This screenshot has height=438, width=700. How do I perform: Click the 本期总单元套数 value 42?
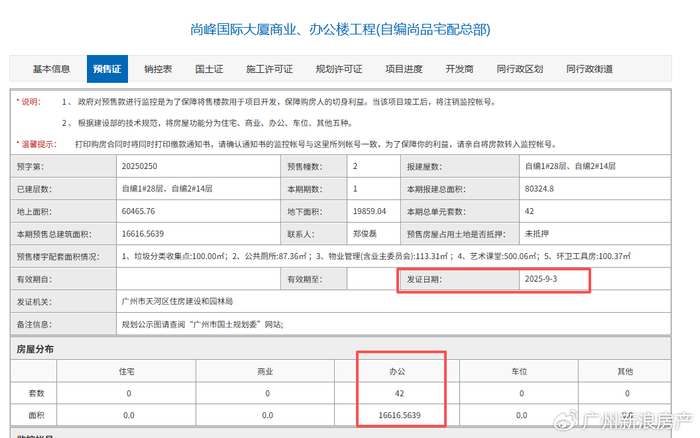529,211
